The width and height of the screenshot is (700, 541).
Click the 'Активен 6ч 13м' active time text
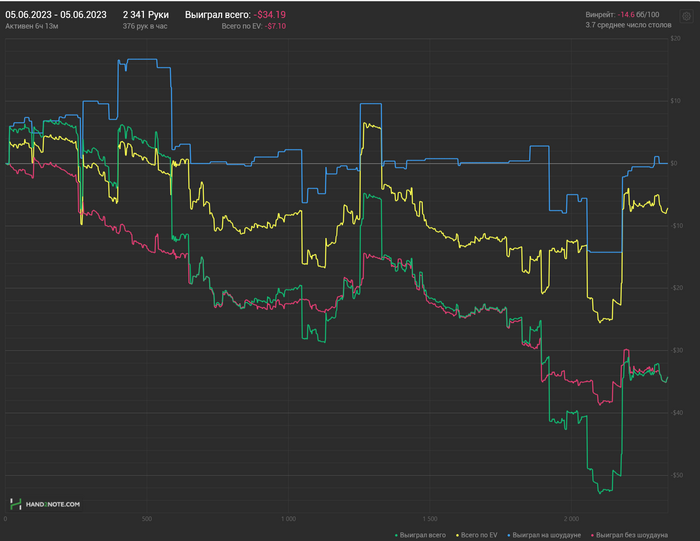[32, 26]
